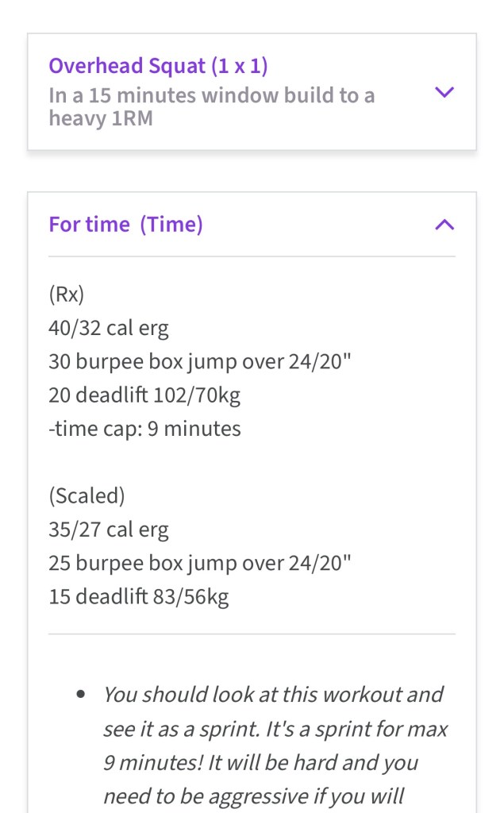The height and width of the screenshot is (813, 504).
Task: Click the divider below For time heading
Action: tap(252, 256)
